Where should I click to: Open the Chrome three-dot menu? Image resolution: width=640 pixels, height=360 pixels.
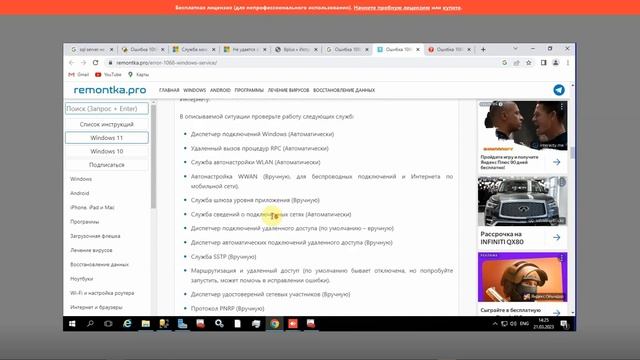pos(568,63)
